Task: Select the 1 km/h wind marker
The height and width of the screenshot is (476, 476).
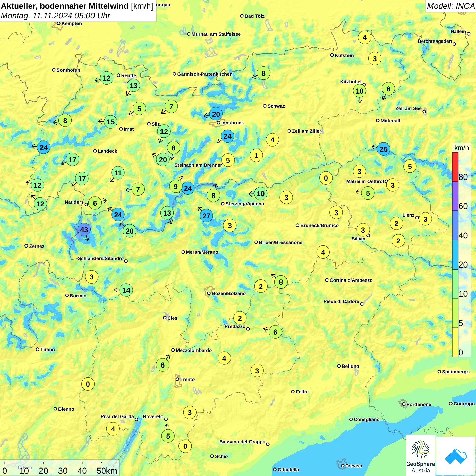Action: tap(256, 155)
